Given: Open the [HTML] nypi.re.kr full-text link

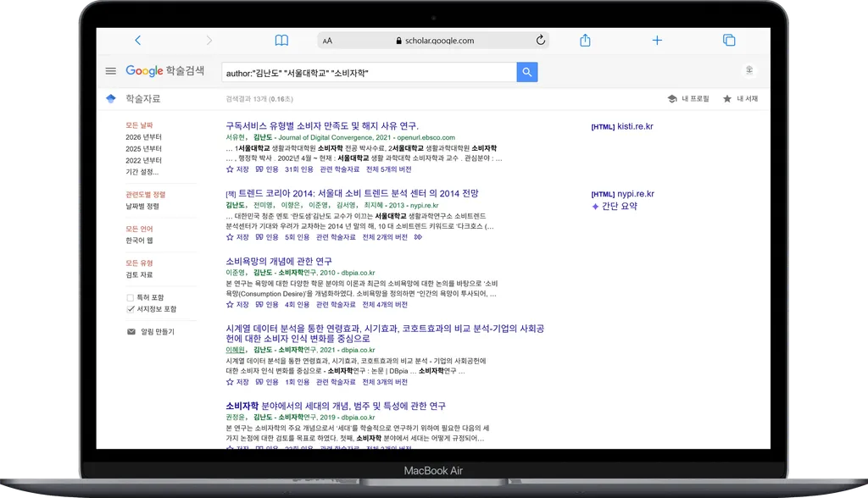Looking at the screenshot, I should click(x=623, y=194).
